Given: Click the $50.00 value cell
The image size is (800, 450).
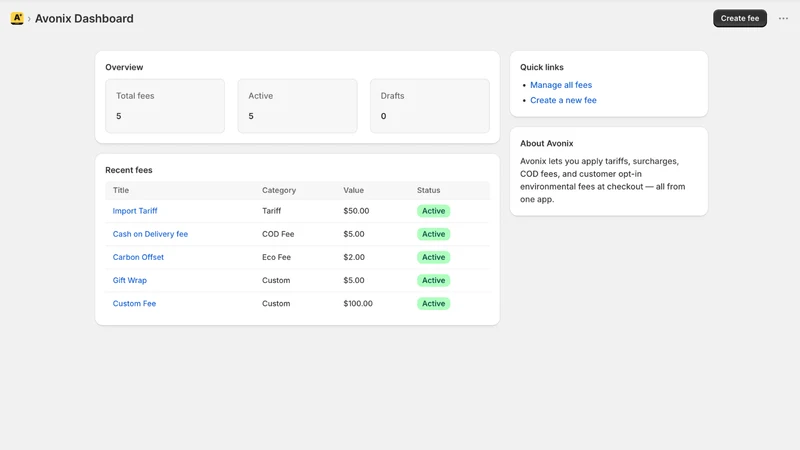Looking at the screenshot, I should (x=356, y=211).
